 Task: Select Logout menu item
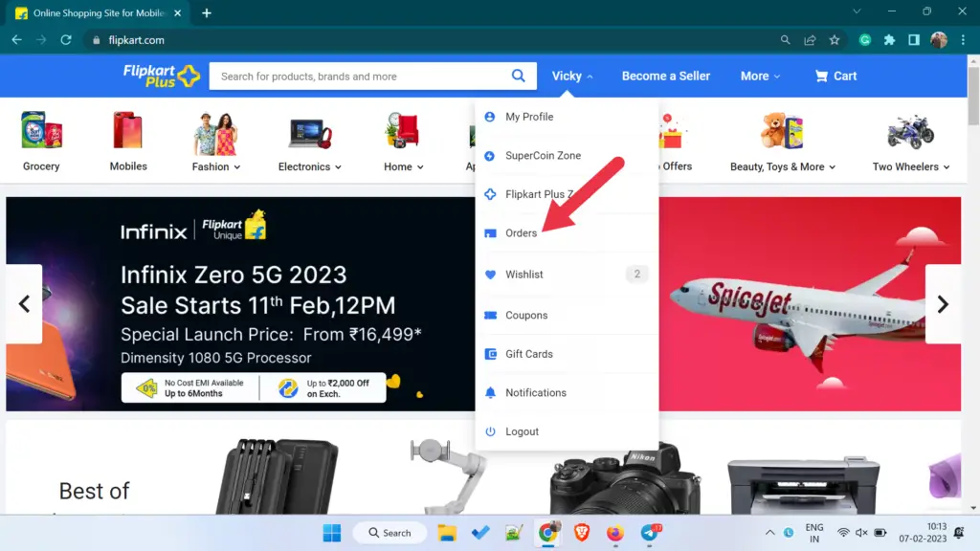coord(567,431)
